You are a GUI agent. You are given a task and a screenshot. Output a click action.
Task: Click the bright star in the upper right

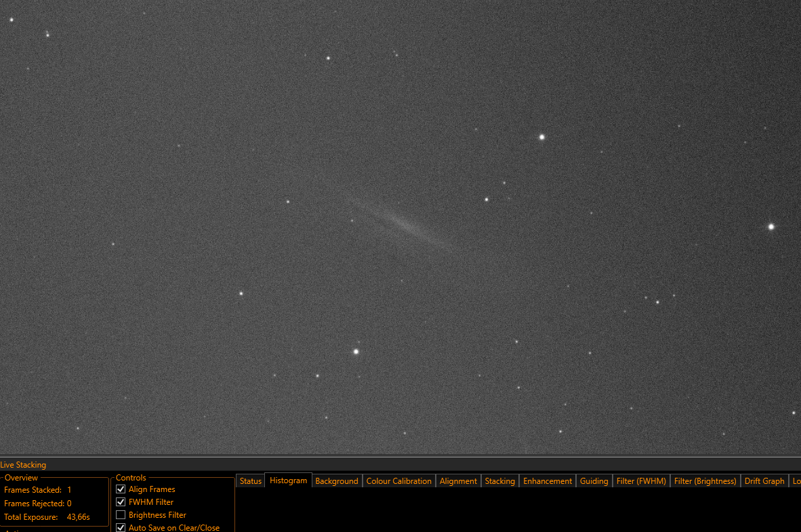click(x=541, y=137)
